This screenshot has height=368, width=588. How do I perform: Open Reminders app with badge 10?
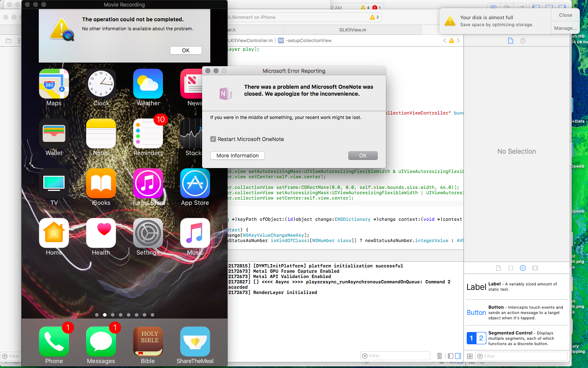(148, 134)
